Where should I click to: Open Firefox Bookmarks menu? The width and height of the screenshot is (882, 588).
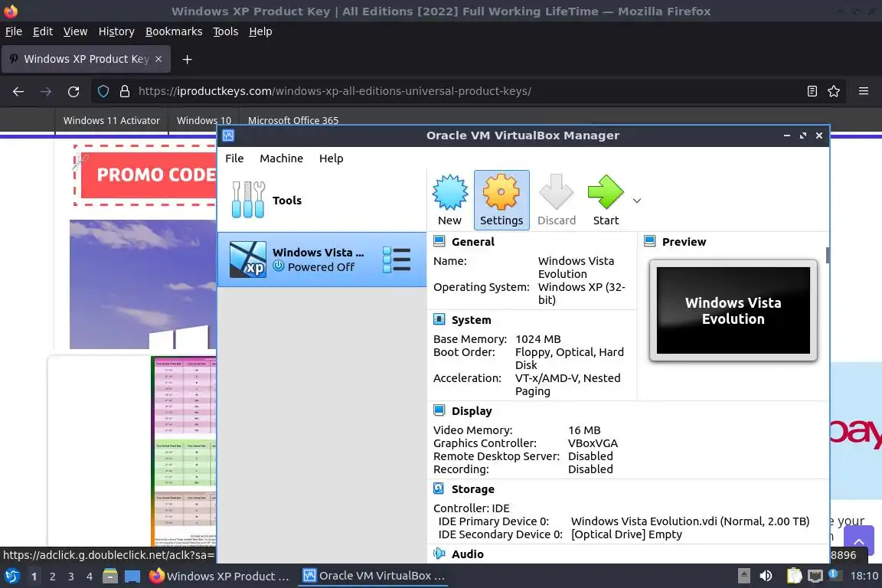(x=174, y=31)
